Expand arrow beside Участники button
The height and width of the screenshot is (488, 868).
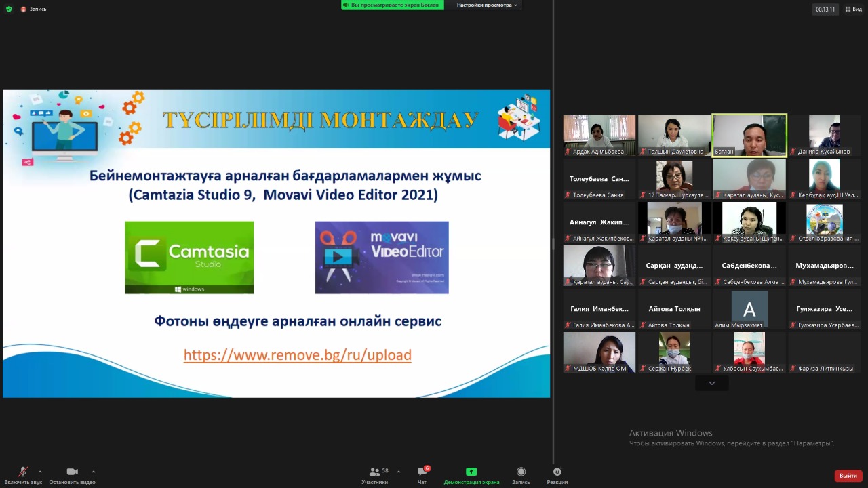pos(398,472)
